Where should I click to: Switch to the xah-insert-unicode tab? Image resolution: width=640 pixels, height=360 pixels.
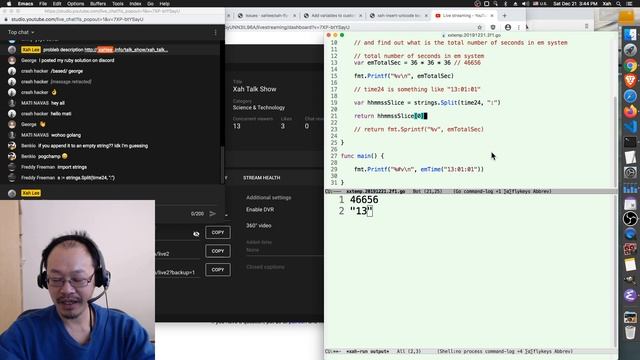(x=398, y=16)
